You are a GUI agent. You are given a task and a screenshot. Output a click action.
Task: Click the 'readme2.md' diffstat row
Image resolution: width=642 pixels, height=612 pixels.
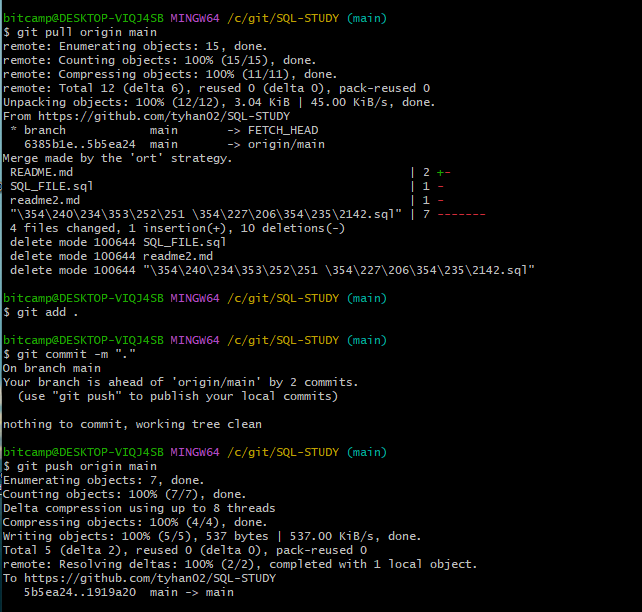pos(227,200)
